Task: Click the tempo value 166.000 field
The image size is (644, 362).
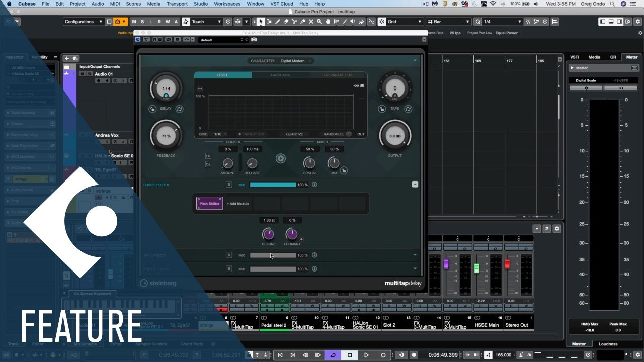Action: click(x=503, y=355)
